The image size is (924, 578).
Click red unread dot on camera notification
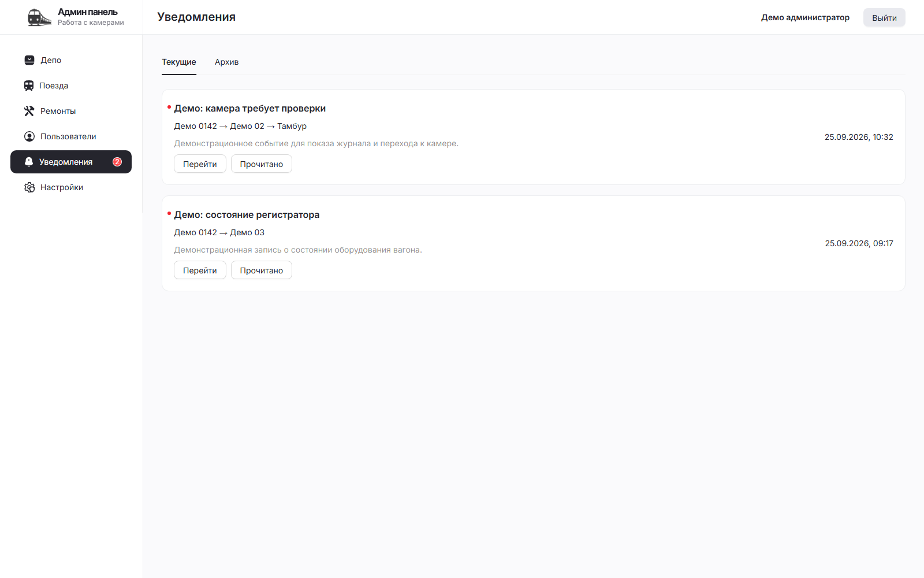(x=169, y=107)
